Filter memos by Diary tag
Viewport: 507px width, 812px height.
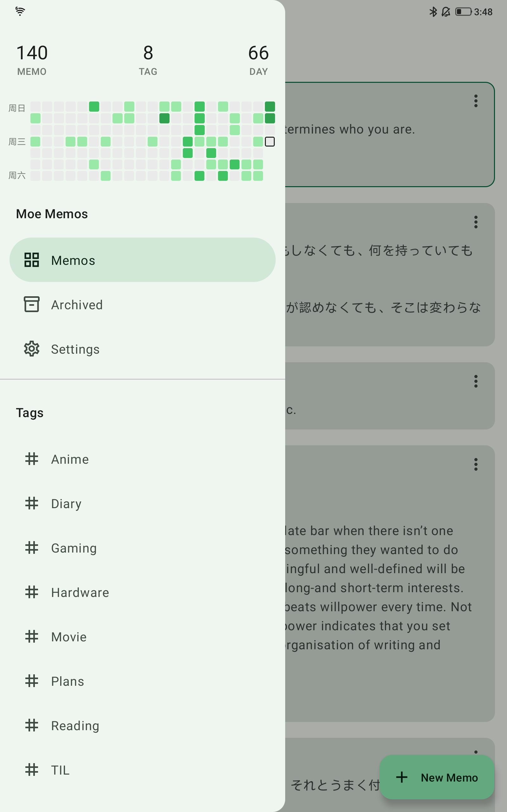[66, 504]
